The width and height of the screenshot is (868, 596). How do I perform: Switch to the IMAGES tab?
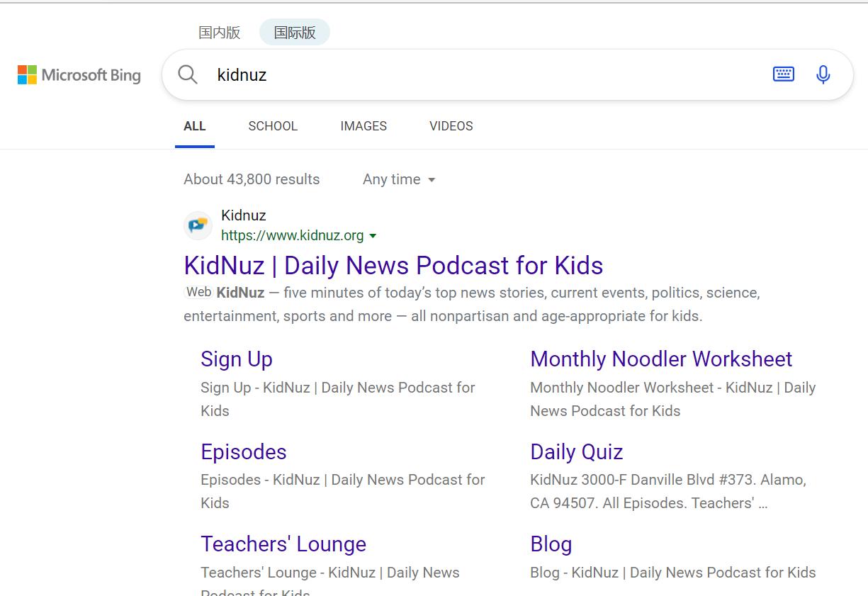[363, 126]
